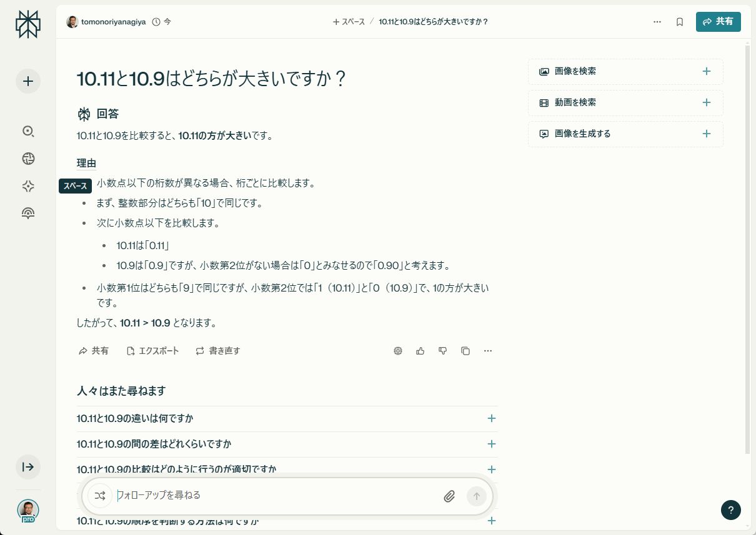Copy the answer with the copy icon
This screenshot has width=756, height=535.
tap(465, 351)
